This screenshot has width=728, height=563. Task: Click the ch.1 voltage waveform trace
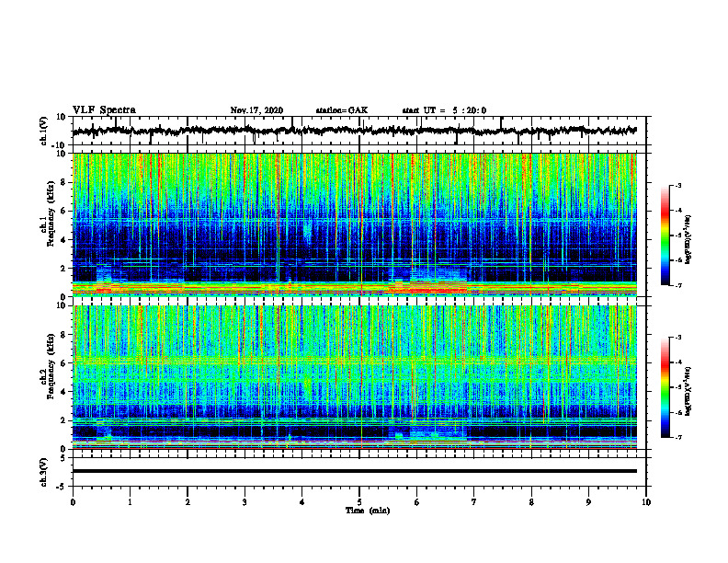tap(355, 131)
